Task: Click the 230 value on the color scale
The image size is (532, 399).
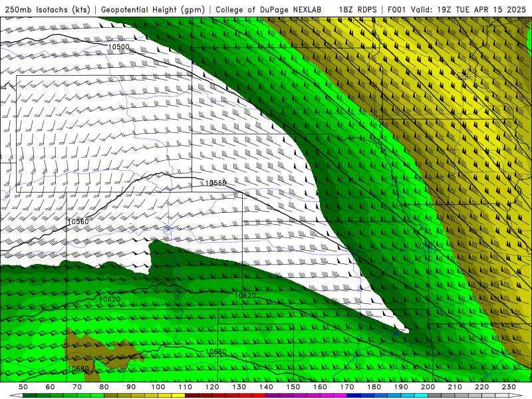Action: pos(509,387)
